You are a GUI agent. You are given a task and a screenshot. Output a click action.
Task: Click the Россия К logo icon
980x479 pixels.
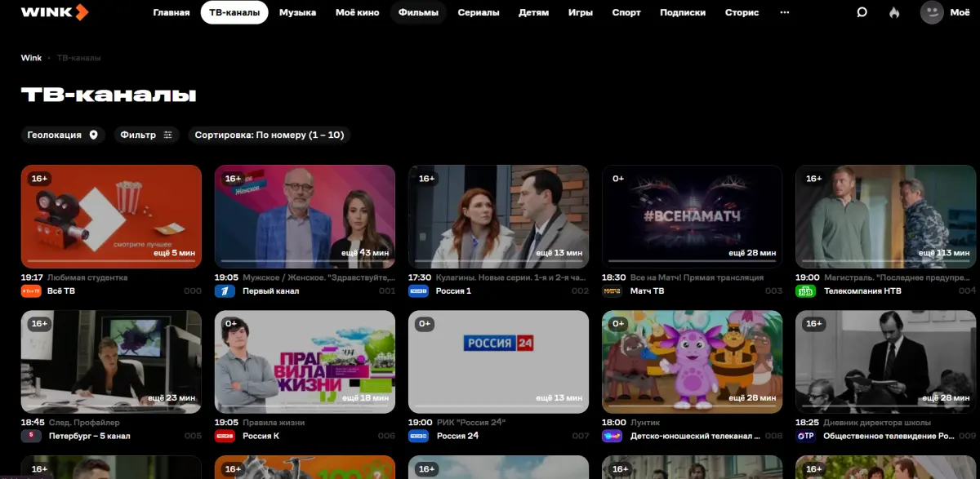[x=225, y=436]
